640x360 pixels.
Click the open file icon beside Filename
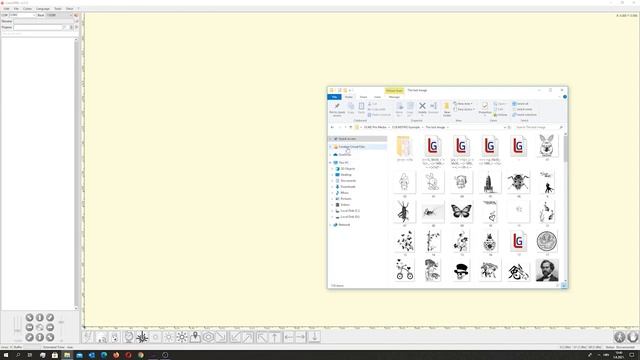coord(76,21)
